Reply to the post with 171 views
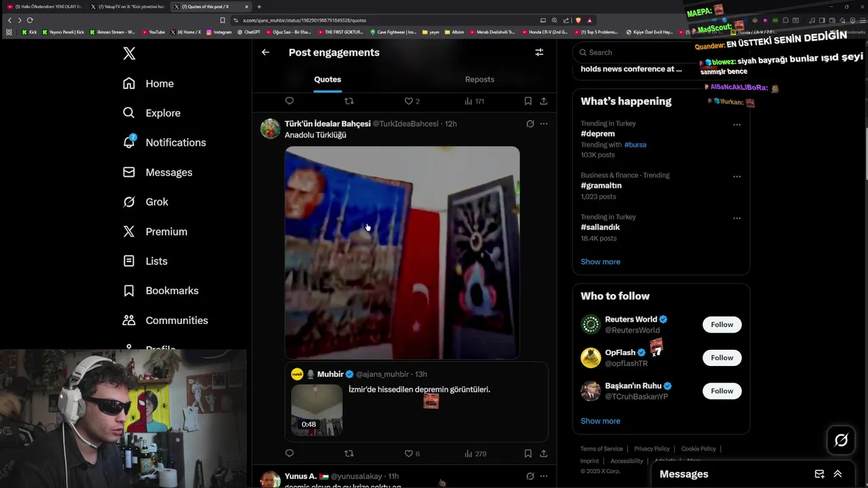Viewport: 868px width, 488px height. 290,101
